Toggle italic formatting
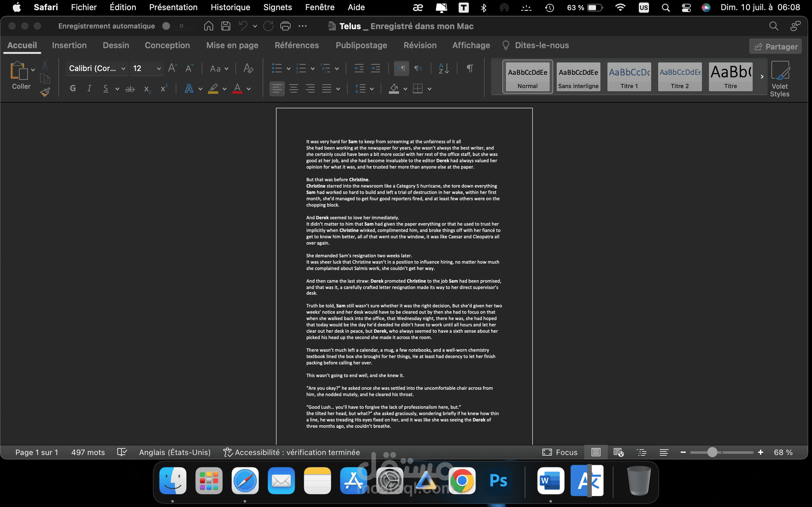This screenshot has width=812, height=507. click(x=89, y=88)
